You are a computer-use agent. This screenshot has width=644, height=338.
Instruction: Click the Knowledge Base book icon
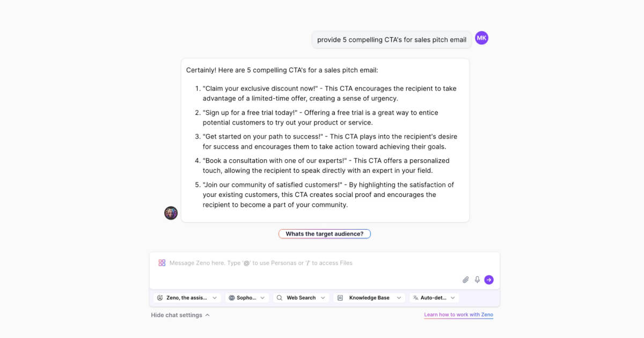[x=340, y=298]
